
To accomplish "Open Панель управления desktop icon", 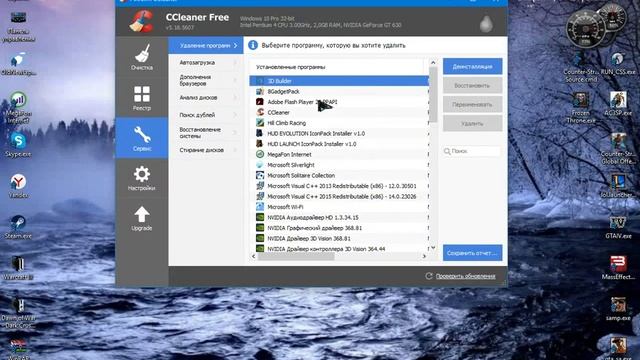I will coord(18,27).
